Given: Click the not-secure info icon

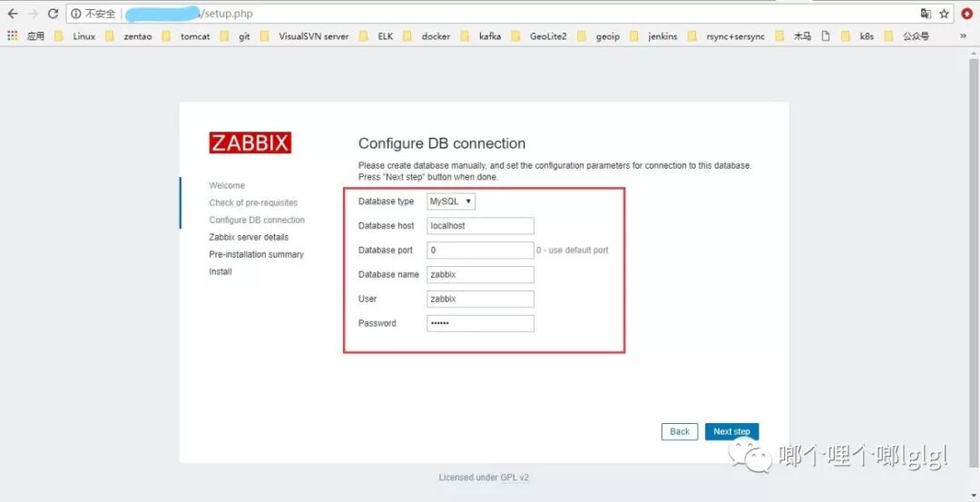Looking at the screenshot, I should coord(76,14).
